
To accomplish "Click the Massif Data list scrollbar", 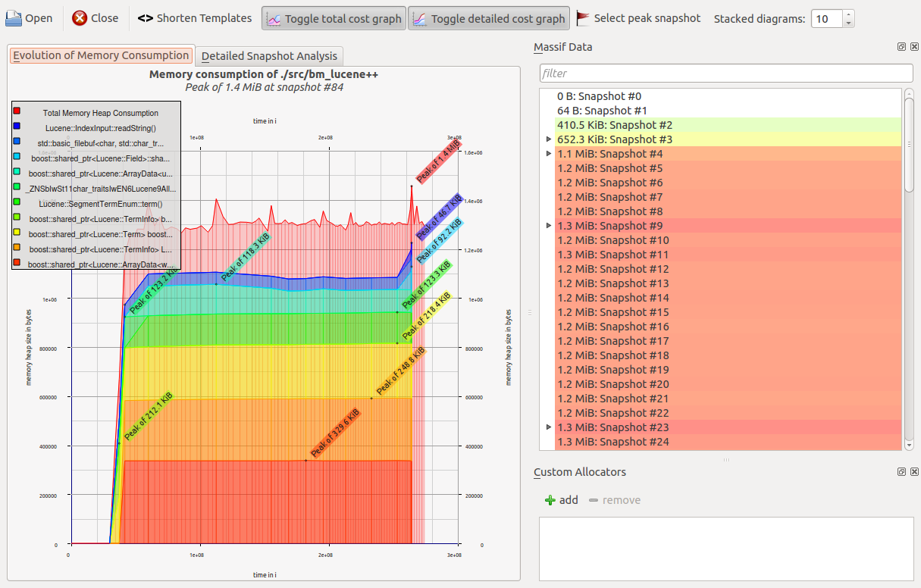I will (x=909, y=269).
